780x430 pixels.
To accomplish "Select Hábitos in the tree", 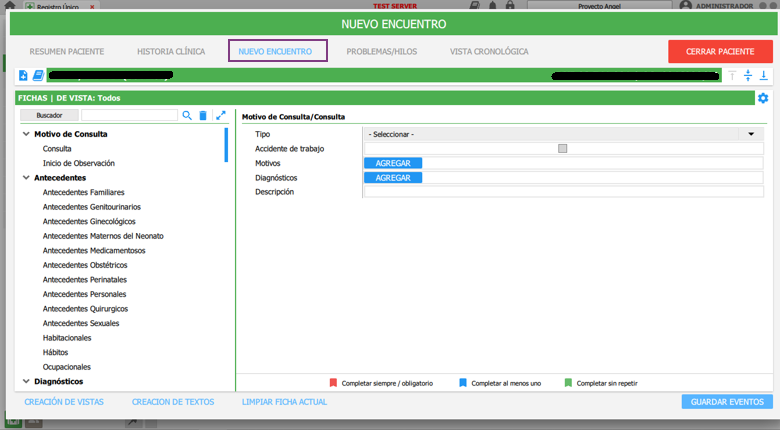I will (55, 352).
